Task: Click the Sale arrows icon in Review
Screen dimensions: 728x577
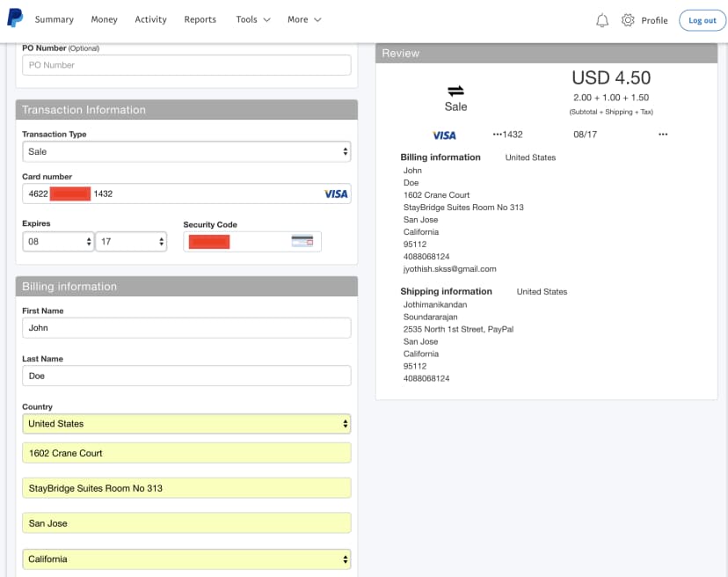Action: (455, 91)
